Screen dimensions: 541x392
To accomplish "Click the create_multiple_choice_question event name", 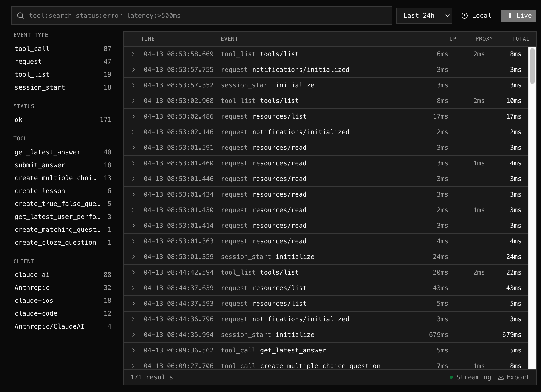I will tap(320, 366).
